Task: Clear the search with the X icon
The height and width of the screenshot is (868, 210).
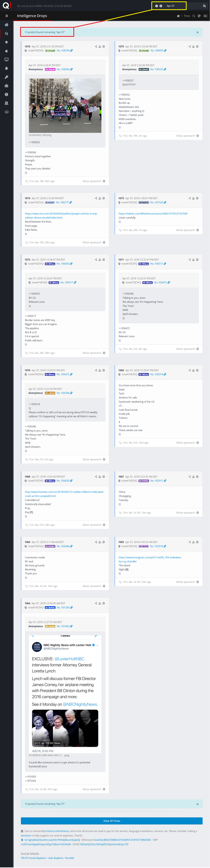Action: coord(161,6)
